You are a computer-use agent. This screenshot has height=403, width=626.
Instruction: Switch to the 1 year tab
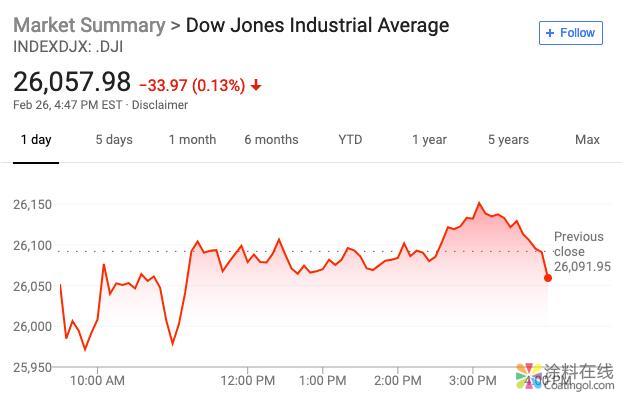coord(429,140)
